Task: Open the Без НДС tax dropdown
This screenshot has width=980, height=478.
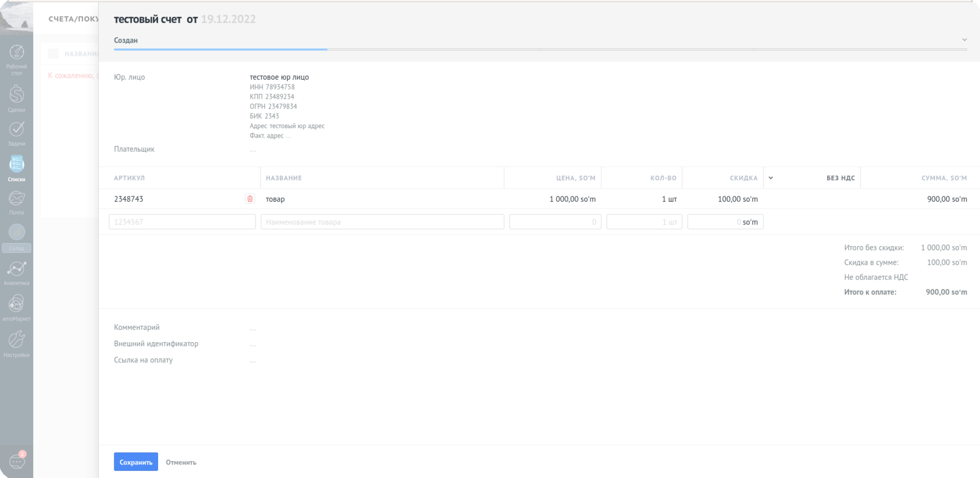Action: 771,178
